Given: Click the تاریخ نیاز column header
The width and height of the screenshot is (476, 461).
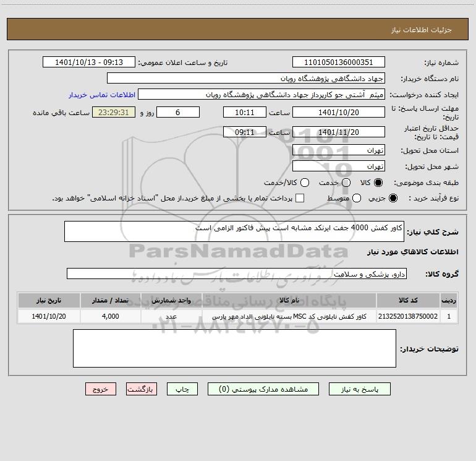Looking at the screenshot, I should [49, 300].
